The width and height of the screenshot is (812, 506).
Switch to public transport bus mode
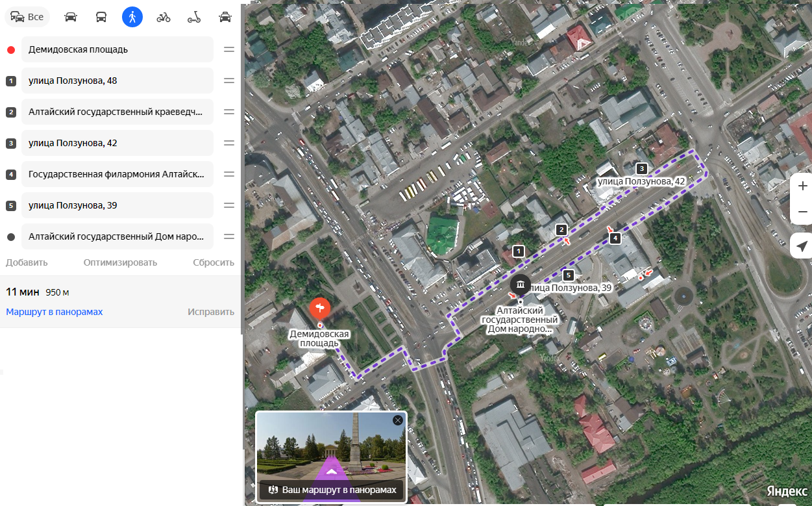click(x=101, y=17)
